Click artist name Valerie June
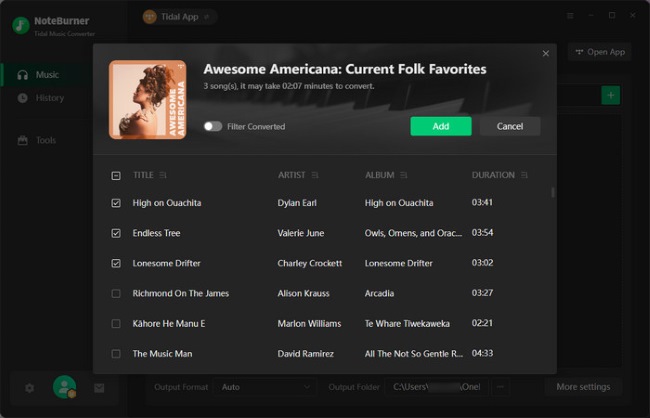Screen dimensions: 650x418 301,233
